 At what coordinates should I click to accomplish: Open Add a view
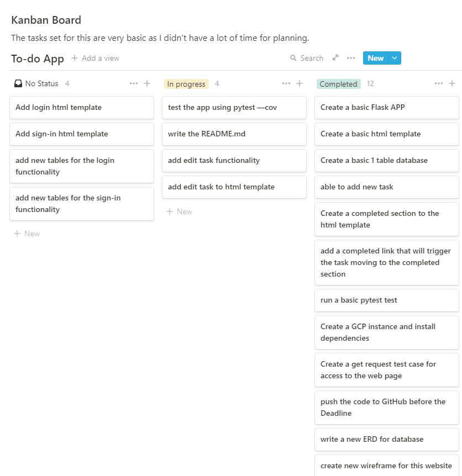point(95,57)
